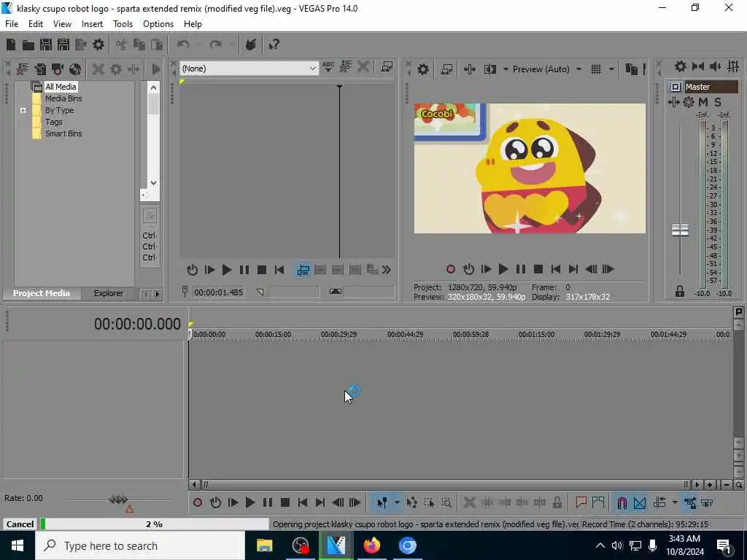The image size is (747, 560).
Task: Mute the Master bus with M
Action: click(703, 102)
